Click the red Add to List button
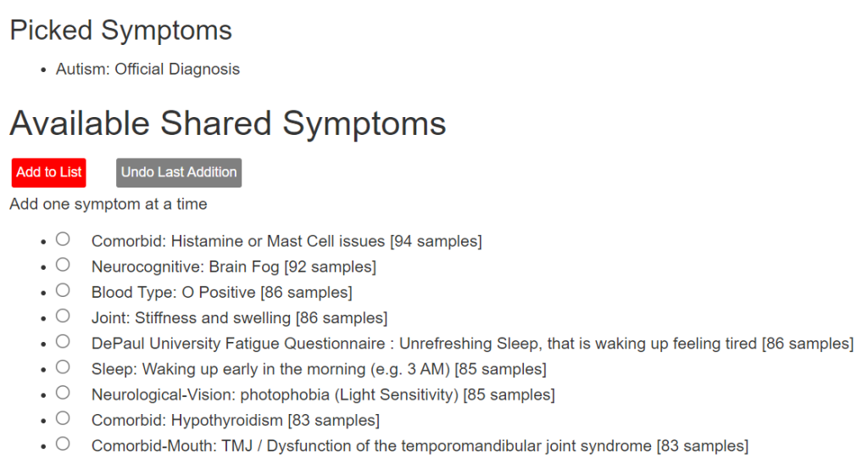The width and height of the screenshot is (868, 459). 48,172
